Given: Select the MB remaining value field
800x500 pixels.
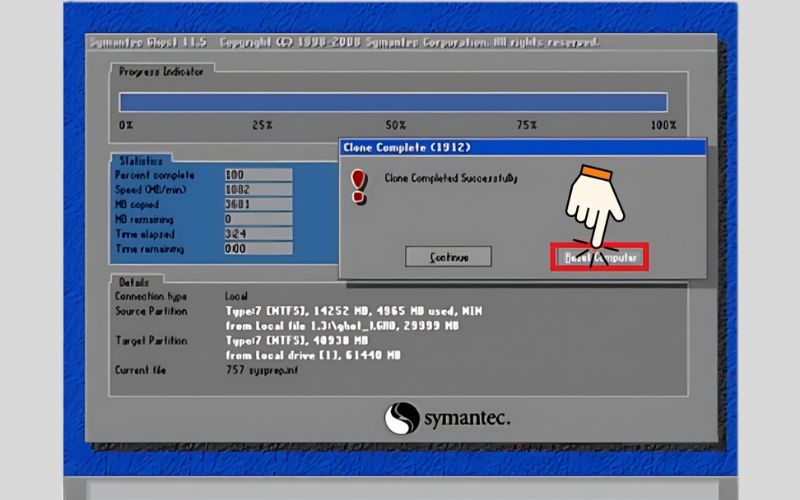Looking at the screenshot, I should coord(258,219).
